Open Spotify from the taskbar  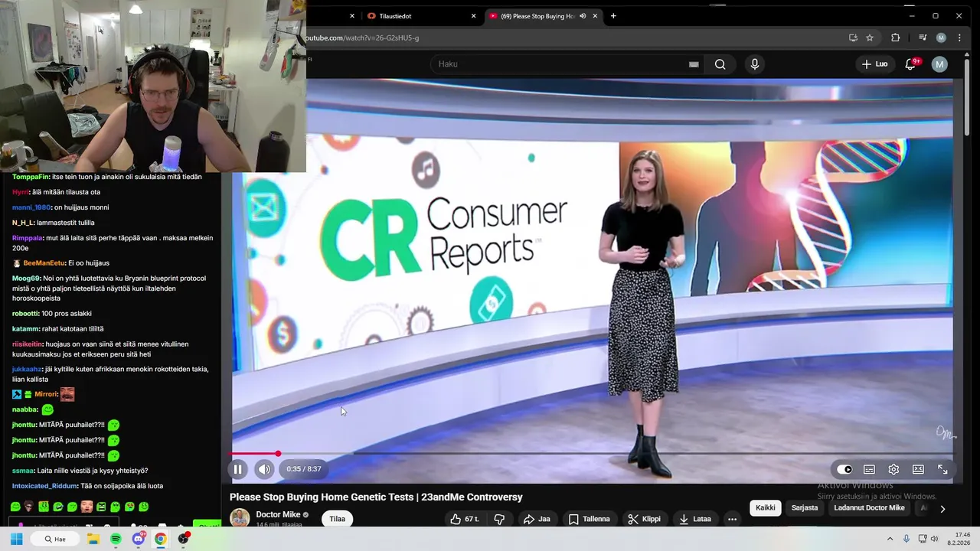pyautogui.click(x=116, y=539)
